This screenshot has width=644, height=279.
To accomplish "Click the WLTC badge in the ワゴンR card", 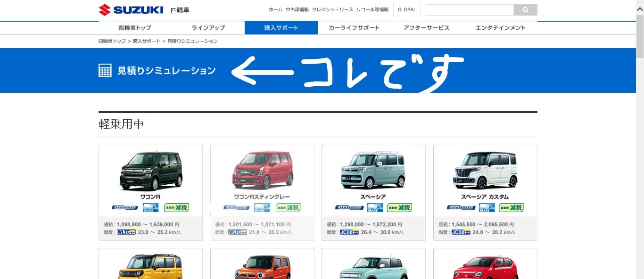I will coord(126,232).
